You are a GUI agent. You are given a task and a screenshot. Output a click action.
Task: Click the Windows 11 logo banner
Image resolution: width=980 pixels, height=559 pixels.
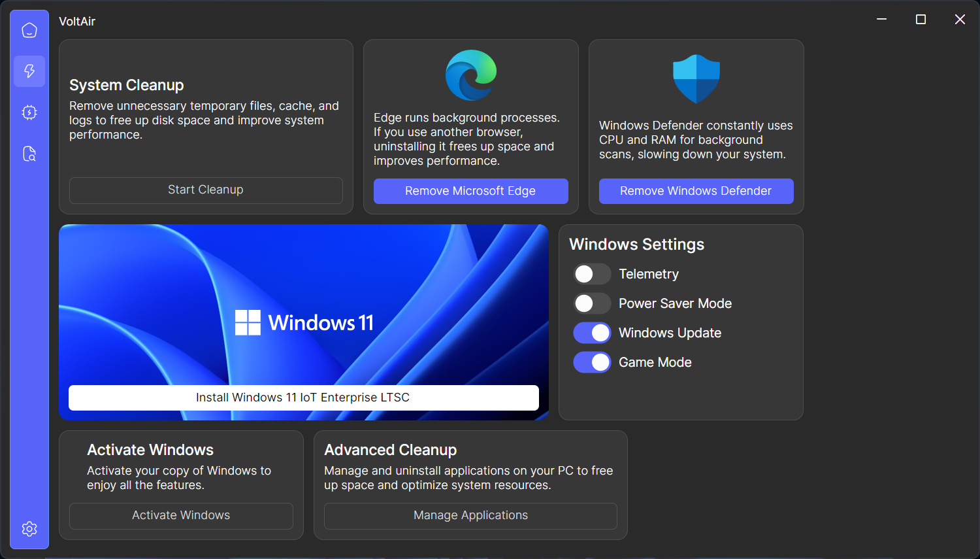click(304, 322)
